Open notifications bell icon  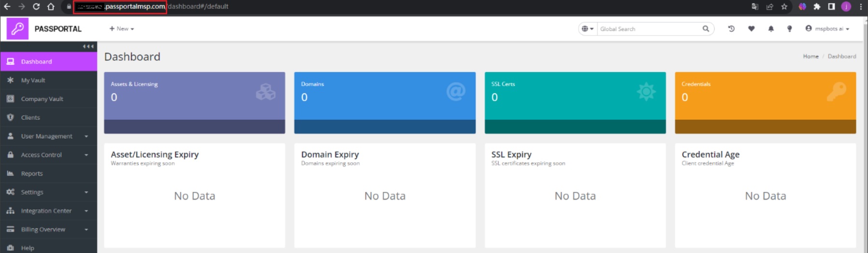coord(771,29)
